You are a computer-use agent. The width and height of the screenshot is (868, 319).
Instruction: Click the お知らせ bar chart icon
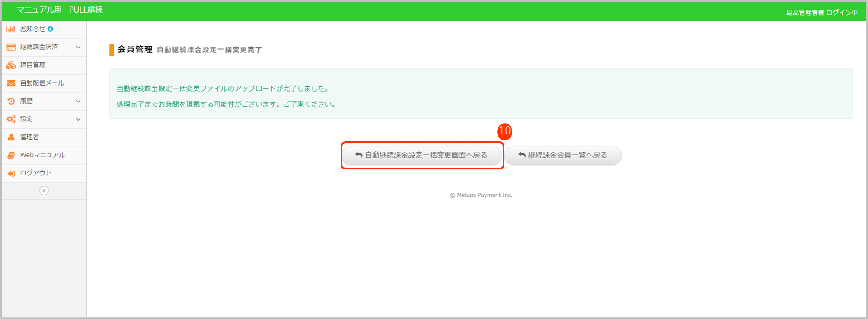pyautogui.click(x=11, y=29)
